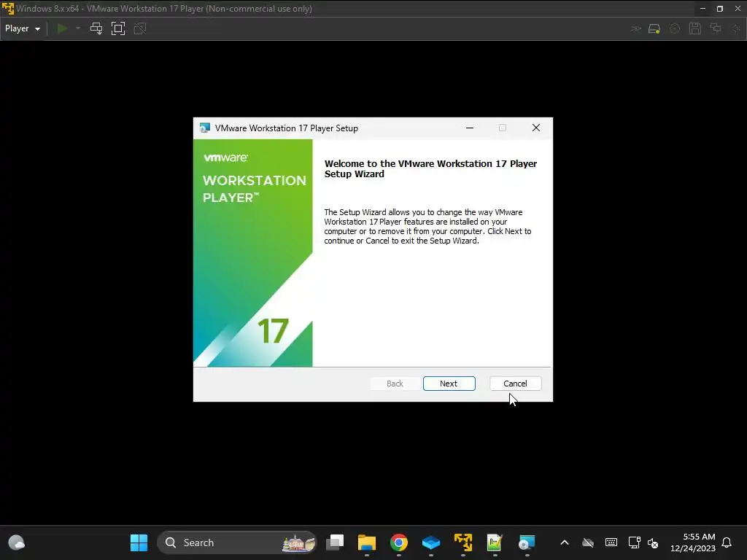Open the Player menu dropdown
Screen dimensions: 747x560
coord(23,28)
